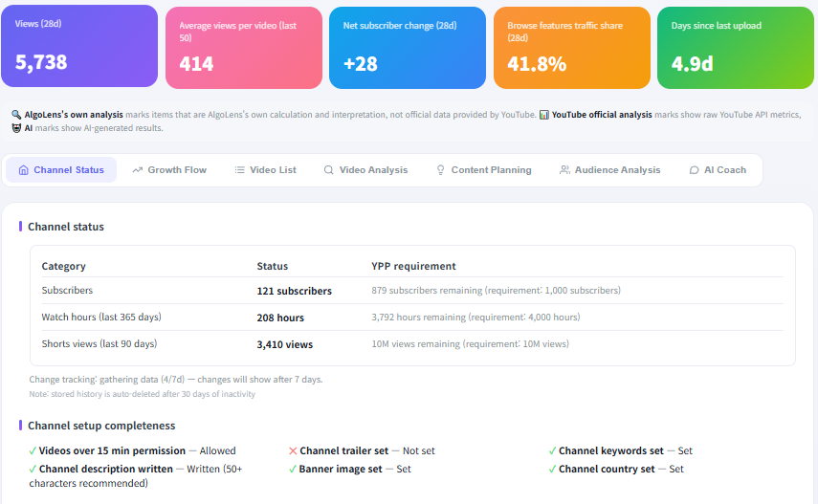Viewport: 818px width, 504px height.
Task: Click the 208 hours cell
Action: 280,318
